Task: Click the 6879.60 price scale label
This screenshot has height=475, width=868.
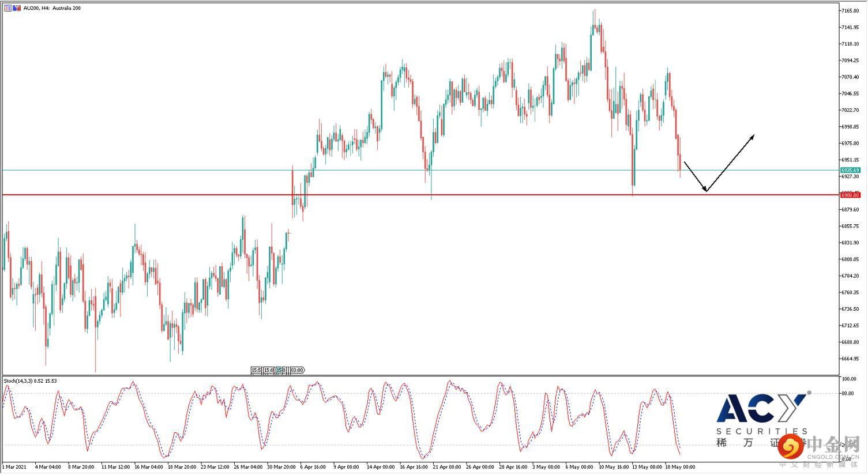Action: click(850, 210)
